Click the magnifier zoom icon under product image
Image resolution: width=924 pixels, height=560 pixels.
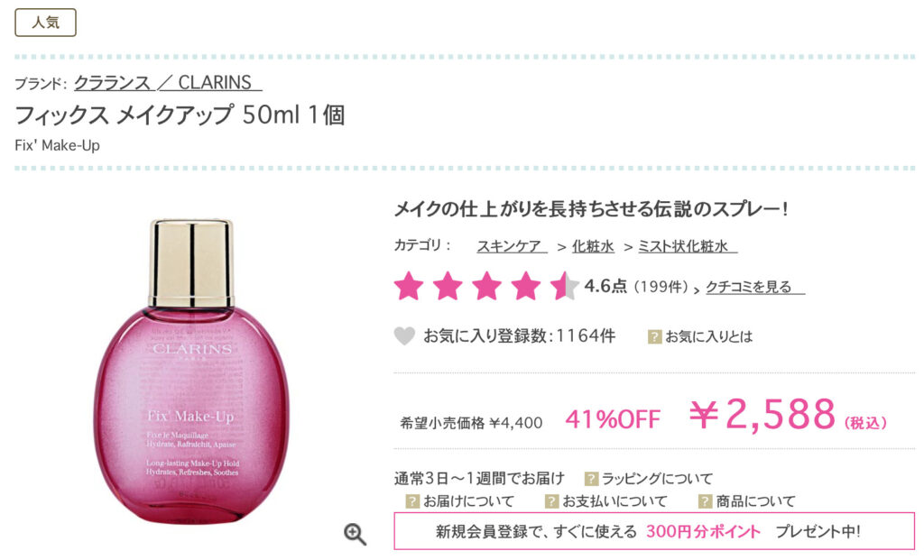point(355,534)
